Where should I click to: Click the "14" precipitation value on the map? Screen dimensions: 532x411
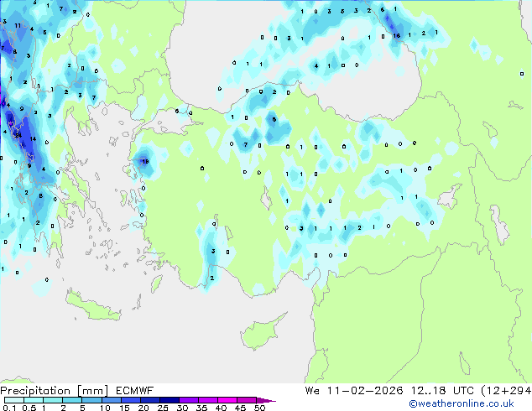coord(33,138)
